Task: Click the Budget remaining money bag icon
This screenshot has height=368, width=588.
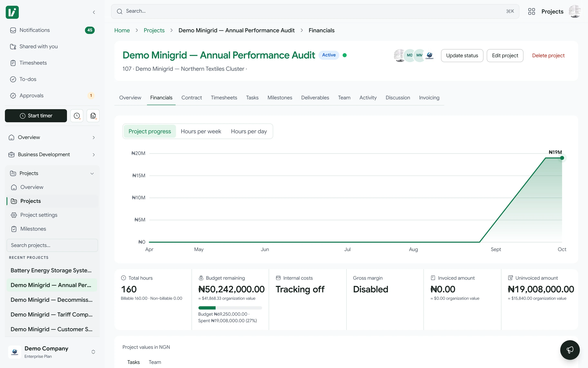Action: click(201, 278)
